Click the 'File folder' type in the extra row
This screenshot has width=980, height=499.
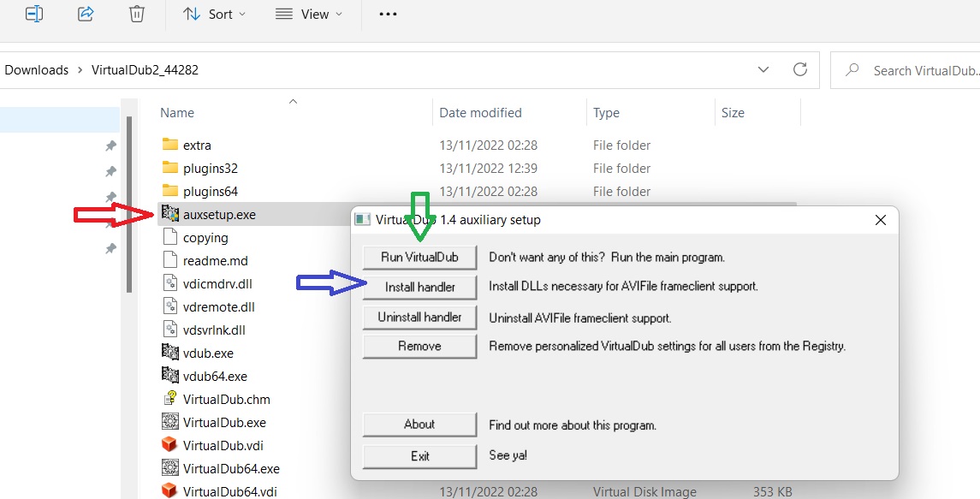622,145
